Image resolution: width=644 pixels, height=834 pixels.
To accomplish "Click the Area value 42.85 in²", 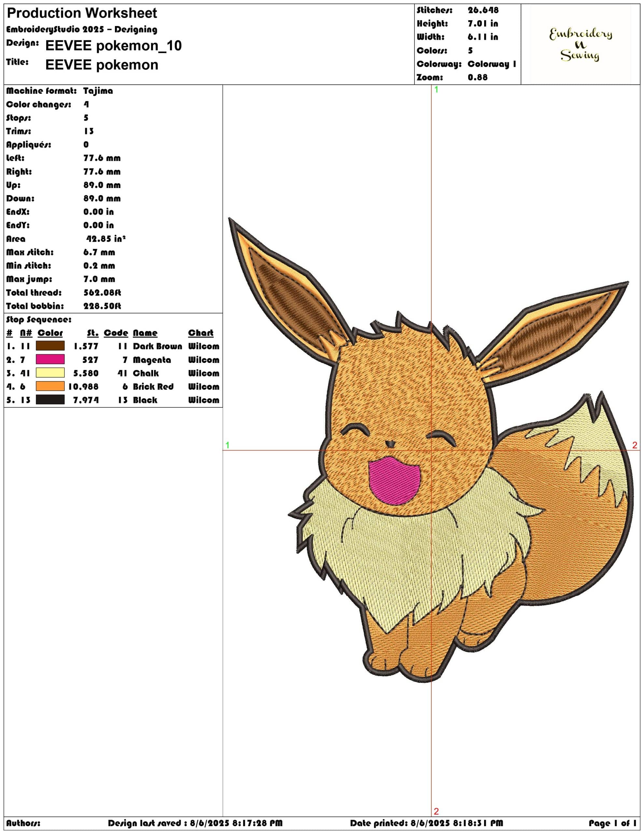I will [106, 239].
